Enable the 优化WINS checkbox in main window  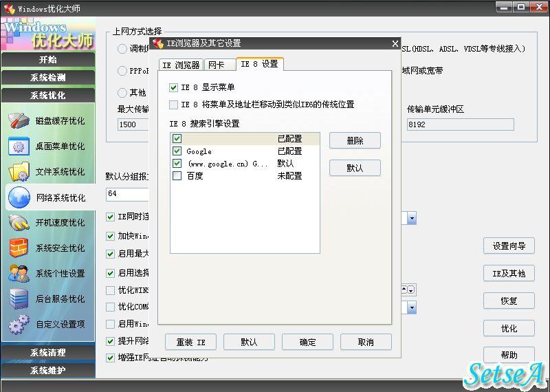110,290
